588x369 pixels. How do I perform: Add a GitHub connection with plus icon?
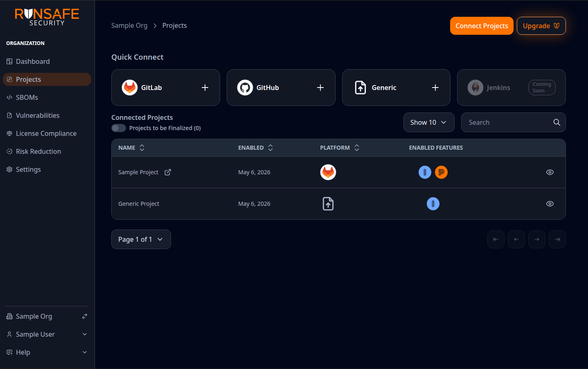pyautogui.click(x=320, y=88)
